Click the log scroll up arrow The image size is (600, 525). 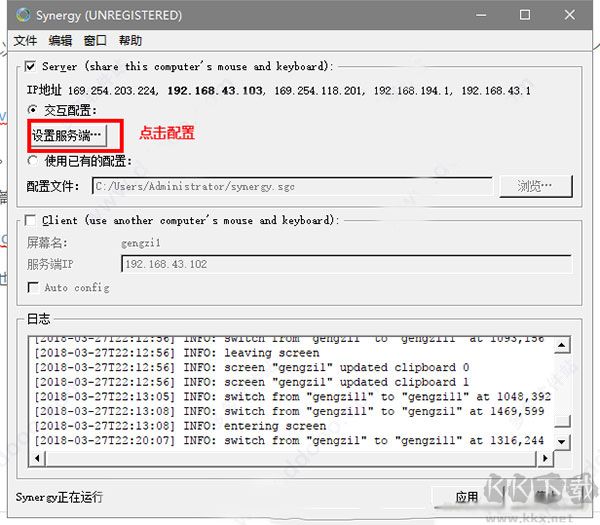coord(562,345)
